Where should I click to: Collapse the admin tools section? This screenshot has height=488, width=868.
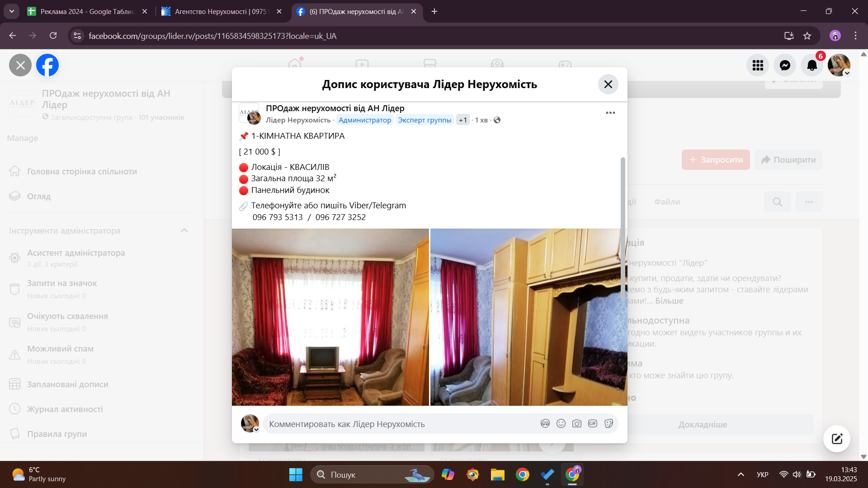click(184, 230)
